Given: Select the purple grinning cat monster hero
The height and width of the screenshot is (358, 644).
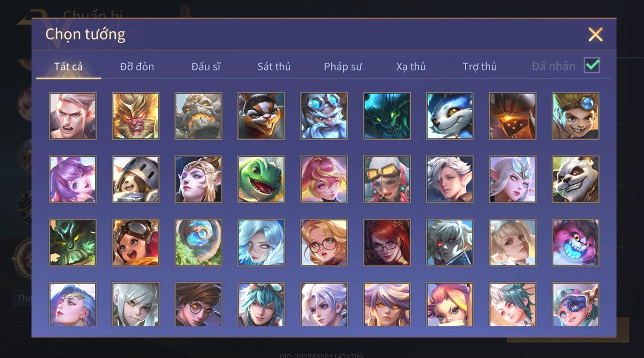Looking at the screenshot, I should coord(576,243).
